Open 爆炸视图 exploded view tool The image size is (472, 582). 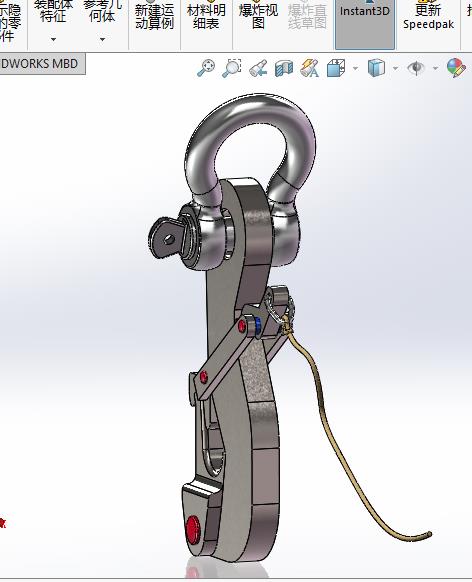point(258,16)
